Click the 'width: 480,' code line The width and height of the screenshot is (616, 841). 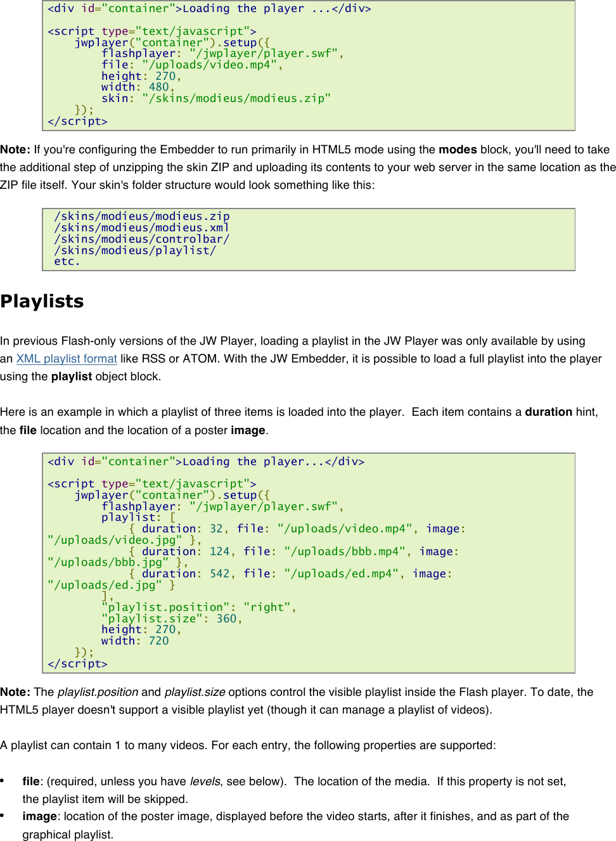[138, 87]
